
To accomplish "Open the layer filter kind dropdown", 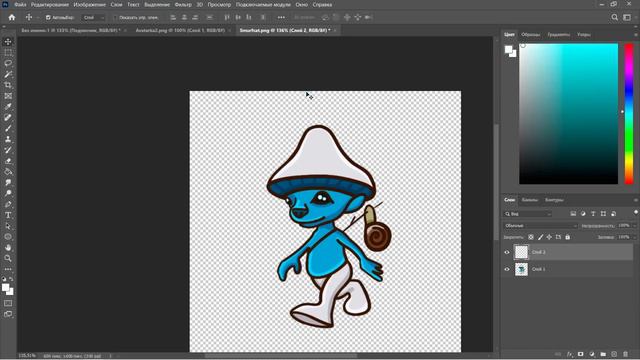I will click(x=527, y=213).
